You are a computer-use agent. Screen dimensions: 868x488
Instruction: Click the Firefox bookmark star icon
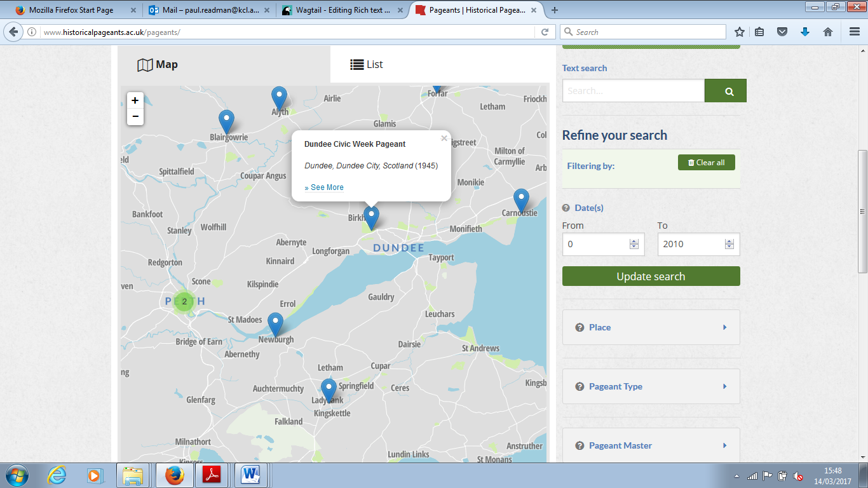tap(739, 32)
